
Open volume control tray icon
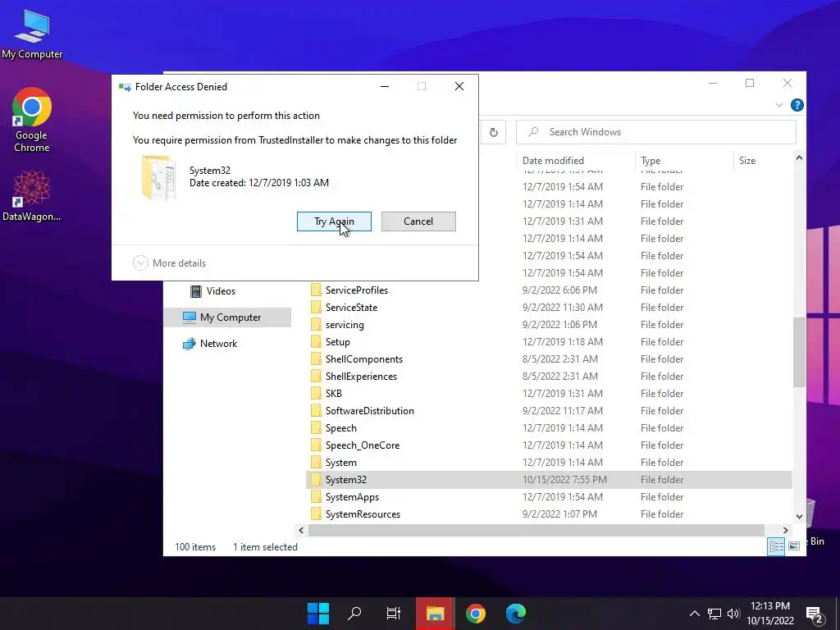pos(733,614)
